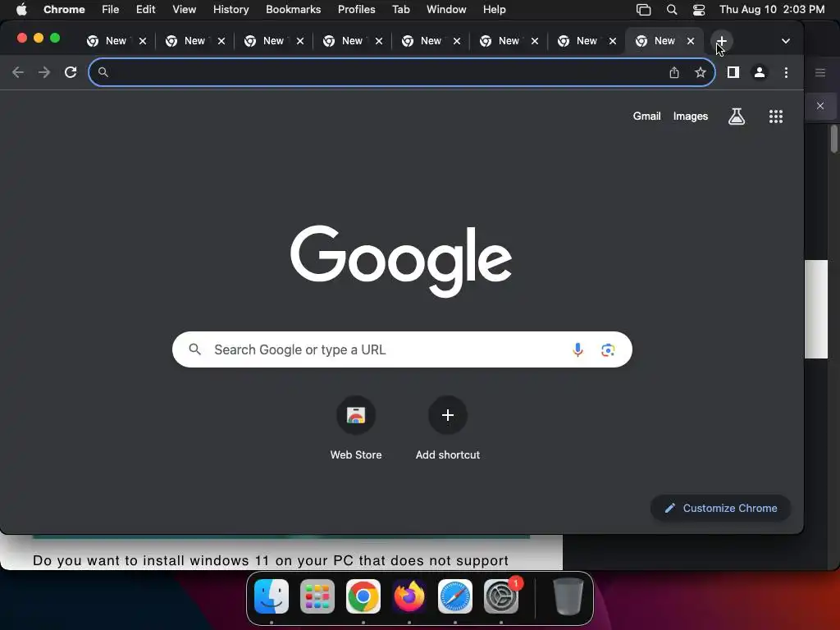Open Trash in the Dock
The image size is (840, 630).
tap(568, 596)
